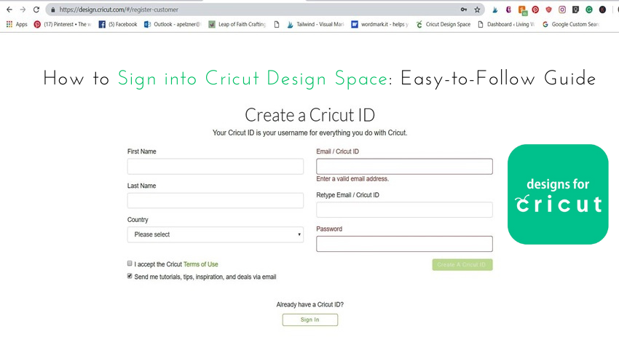Select the browser address bar URL

[119, 9]
